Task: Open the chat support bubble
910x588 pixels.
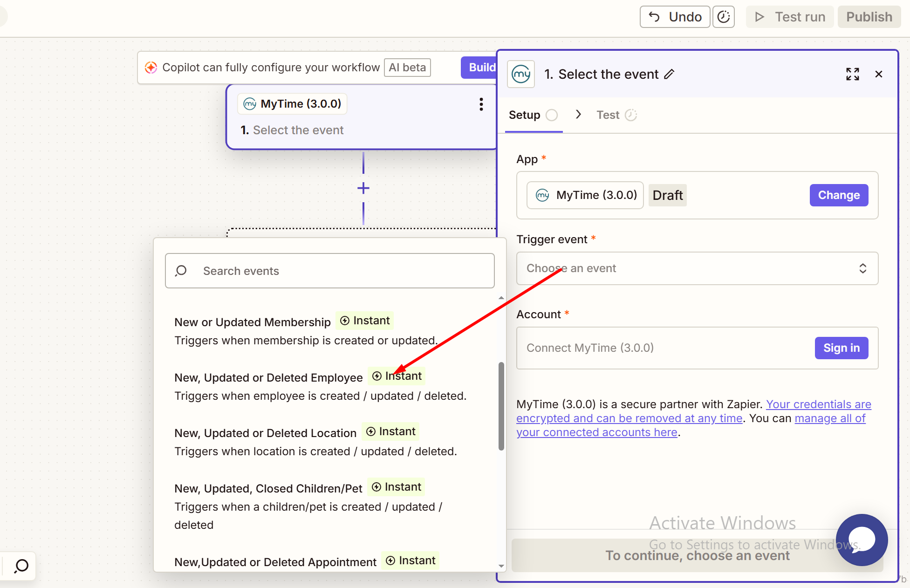Action: click(862, 540)
